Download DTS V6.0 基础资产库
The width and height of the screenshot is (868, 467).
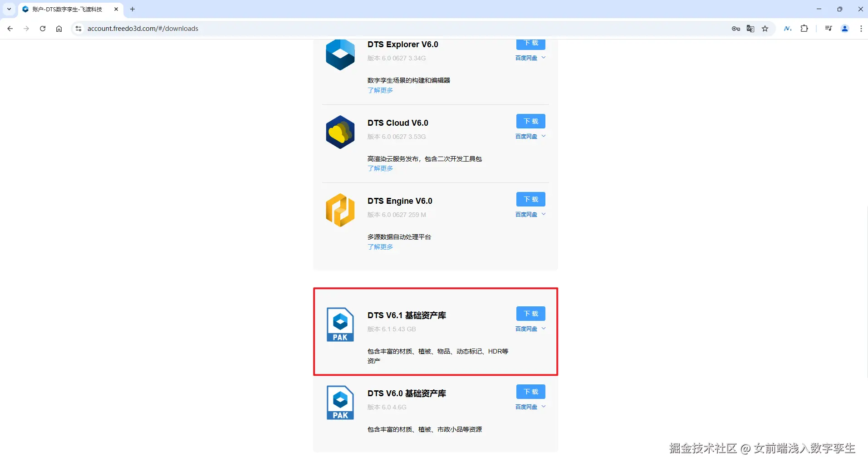[x=531, y=392]
